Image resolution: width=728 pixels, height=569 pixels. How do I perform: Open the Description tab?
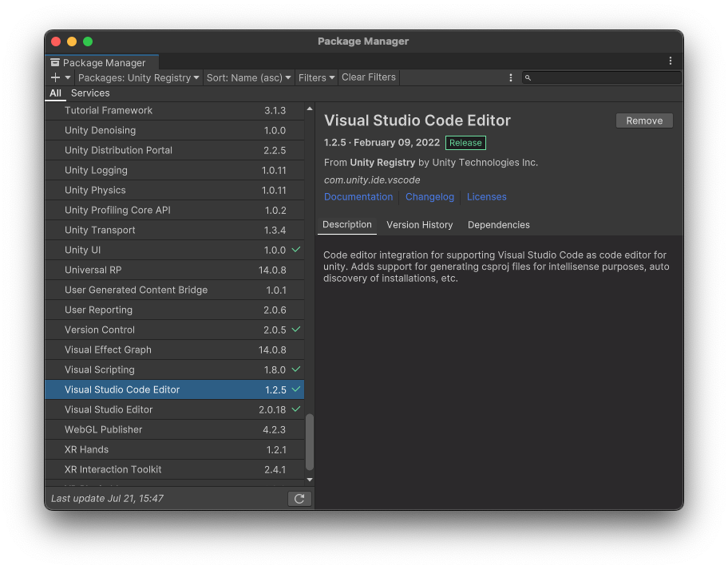pos(346,224)
